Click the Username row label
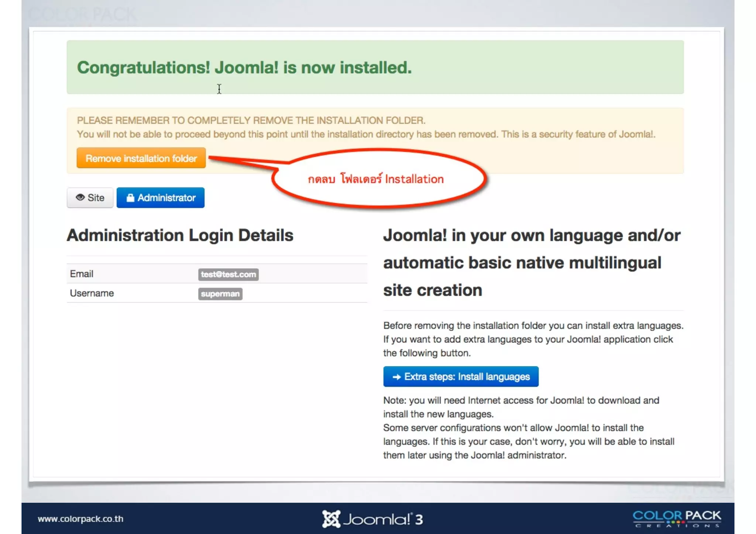This screenshot has width=756, height=534. point(92,293)
